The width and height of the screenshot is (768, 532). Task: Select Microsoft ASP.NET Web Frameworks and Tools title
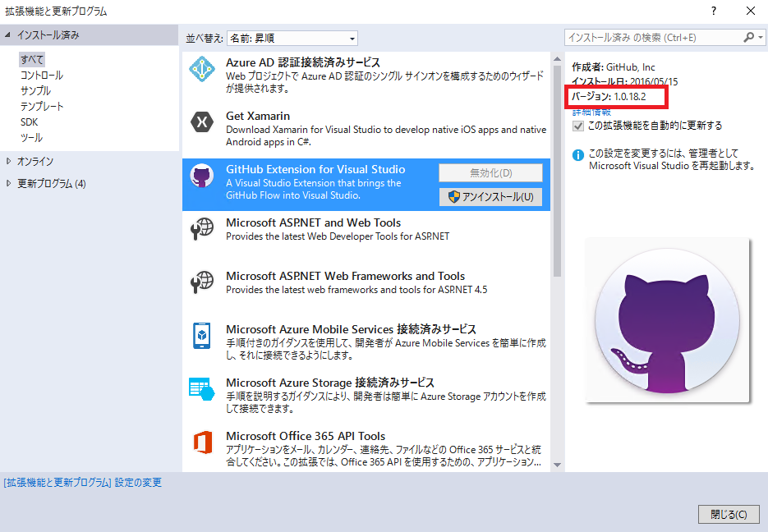[345, 276]
